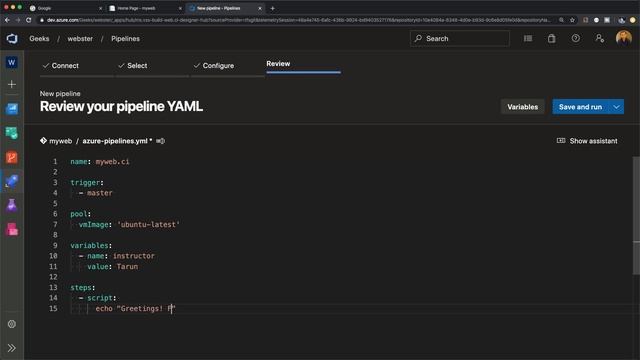Screen dimensions: 640x360
Task: Expand the Save and run dropdown arrow
Action: pyautogui.click(x=616, y=107)
